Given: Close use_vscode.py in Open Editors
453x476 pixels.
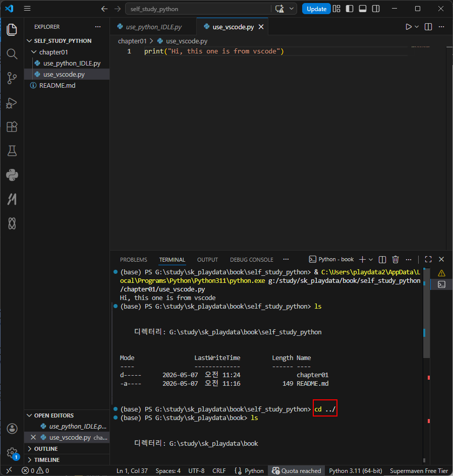Looking at the screenshot, I should pyautogui.click(x=33, y=437).
